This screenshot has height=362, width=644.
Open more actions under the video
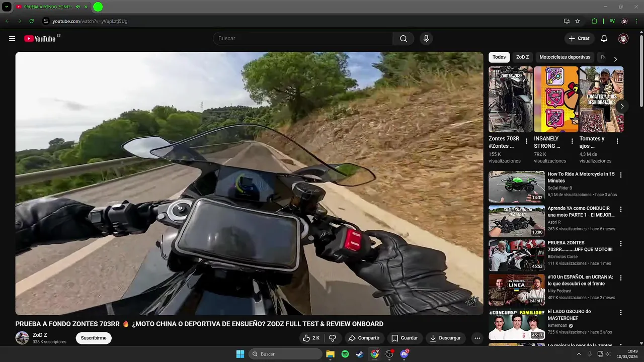(x=477, y=338)
